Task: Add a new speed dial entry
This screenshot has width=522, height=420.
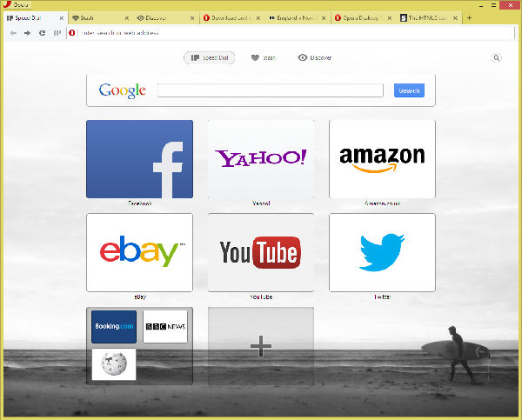Action: click(261, 346)
